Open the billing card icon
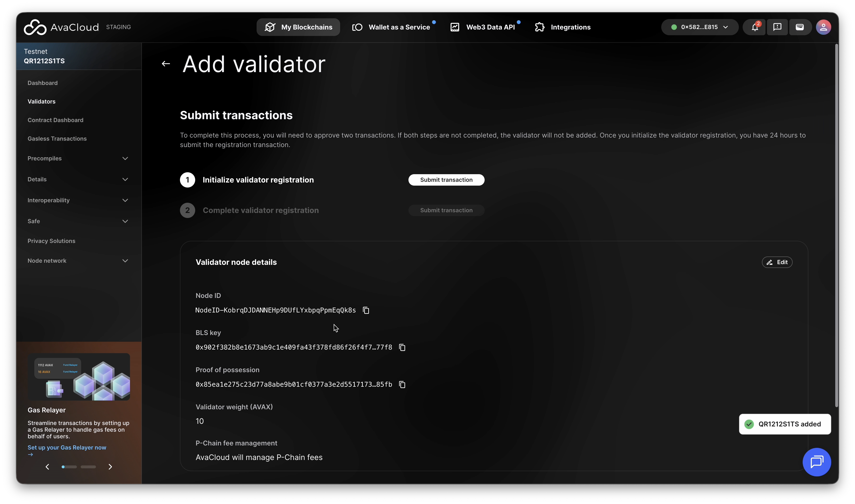 tap(800, 27)
